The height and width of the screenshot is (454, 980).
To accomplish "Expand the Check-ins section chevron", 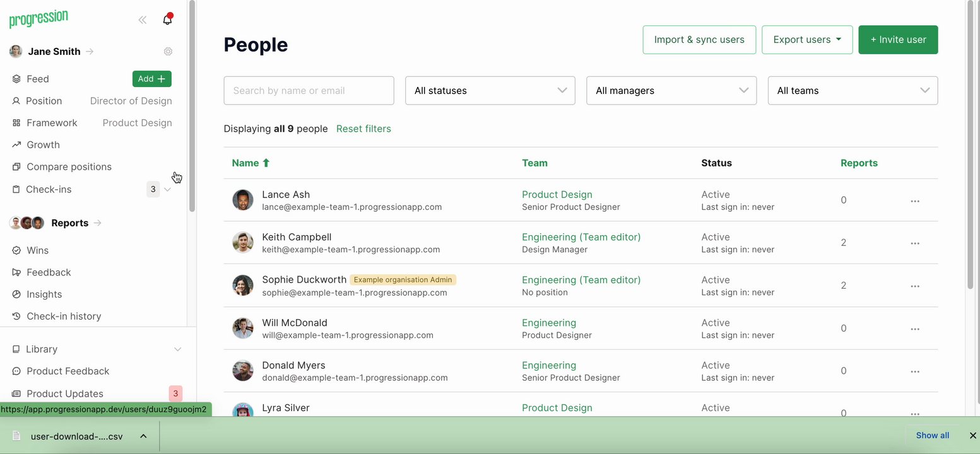I will [x=168, y=189].
